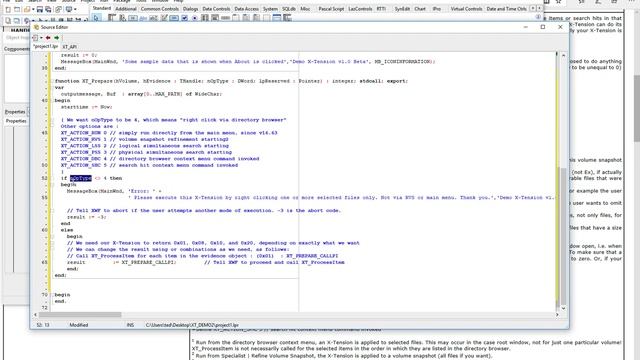Pick the TScrollBar component icon
Viewport: 640px width, 360px height.
click(225, 18)
